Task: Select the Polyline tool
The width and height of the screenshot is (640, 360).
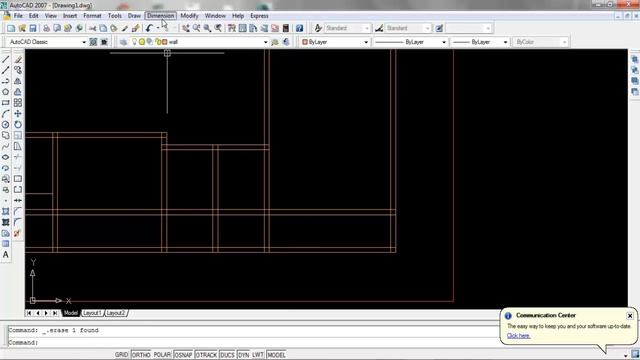Action: 6,81
